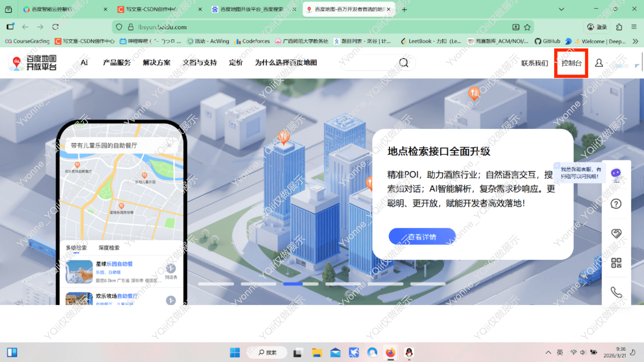
Task: Click the save-page icon left of bookmark star
Action: 516,27
